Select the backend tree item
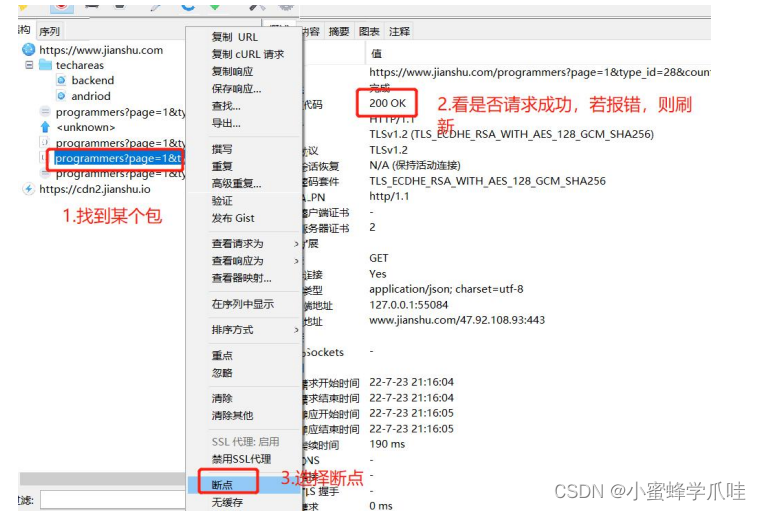Screen dimensions: 761x511 pyautogui.click(x=93, y=80)
